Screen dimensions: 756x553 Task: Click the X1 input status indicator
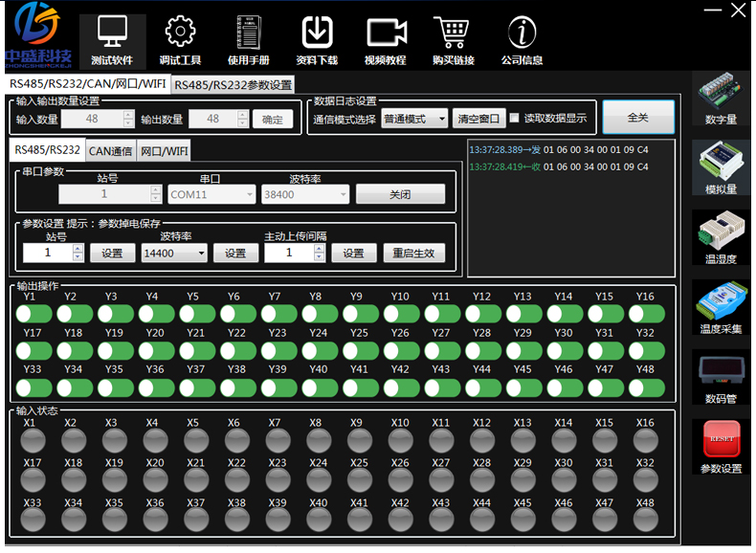(33, 440)
